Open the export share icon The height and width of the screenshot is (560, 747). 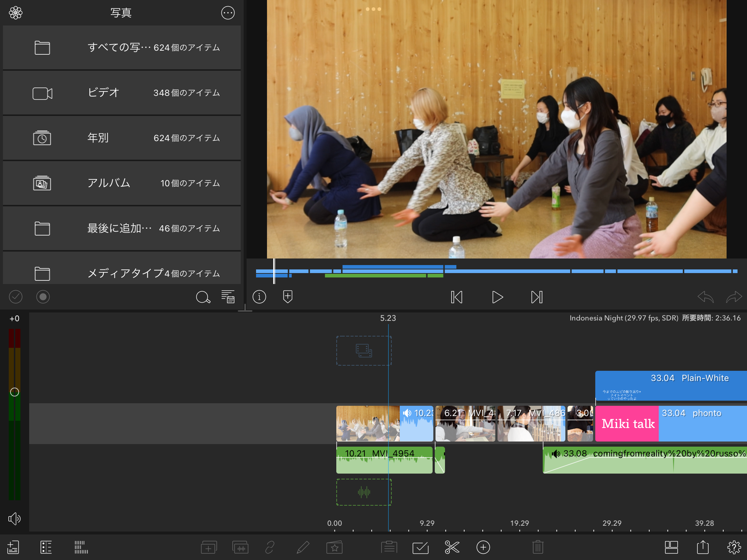point(703,547)
